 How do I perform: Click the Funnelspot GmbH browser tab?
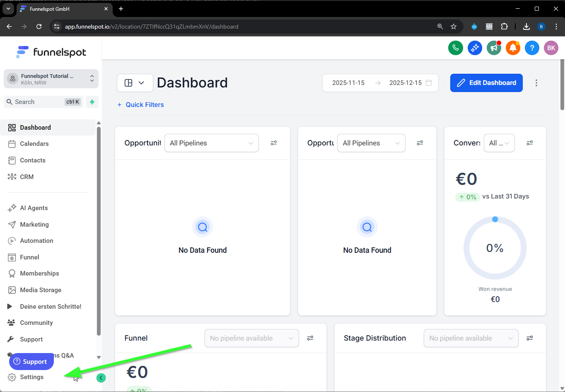click(65, 9)
